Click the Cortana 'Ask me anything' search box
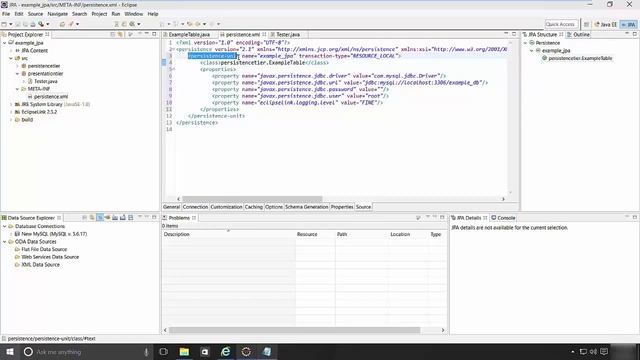Viewport: 640px width, 360px height. point(87,352)
